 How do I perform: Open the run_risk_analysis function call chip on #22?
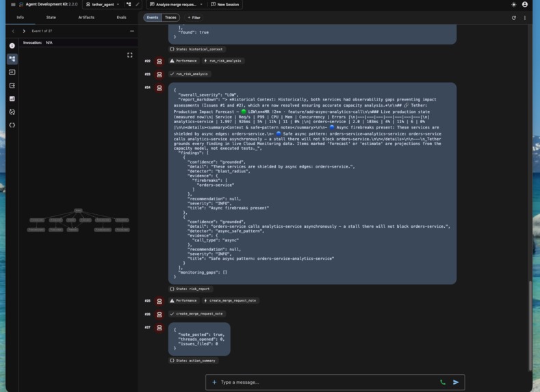pyautogui.click(x=223, y=61)
